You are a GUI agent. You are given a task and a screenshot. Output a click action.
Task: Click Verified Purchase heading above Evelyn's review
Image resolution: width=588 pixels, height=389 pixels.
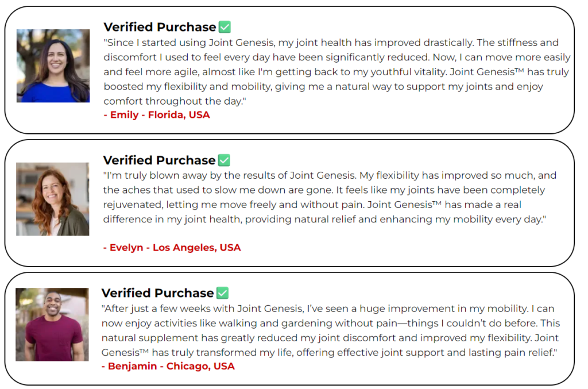[159, 160]
